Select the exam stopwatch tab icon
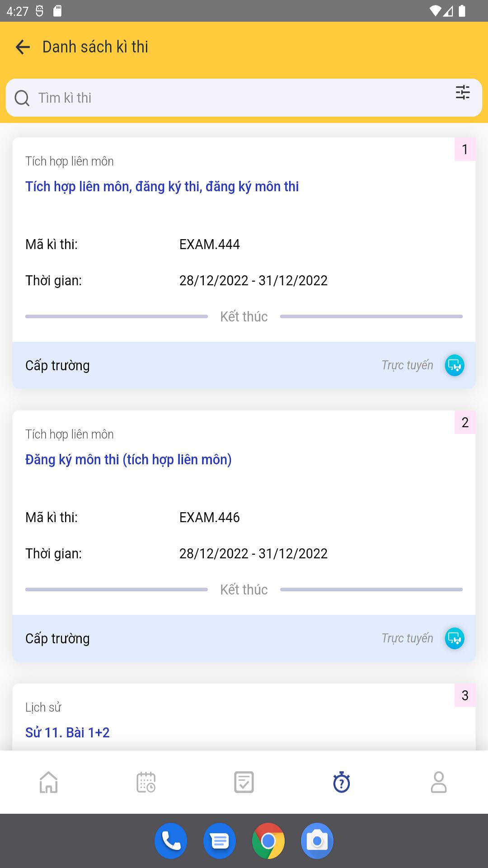Image resolution: width=488 pixels, height=868 pixels. [x=342, y=782]
